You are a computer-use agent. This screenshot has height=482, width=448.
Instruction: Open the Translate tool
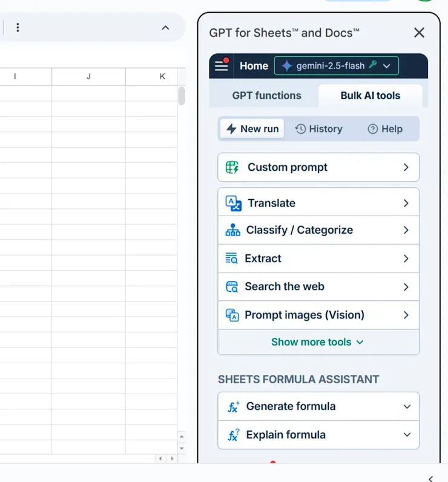318,202
